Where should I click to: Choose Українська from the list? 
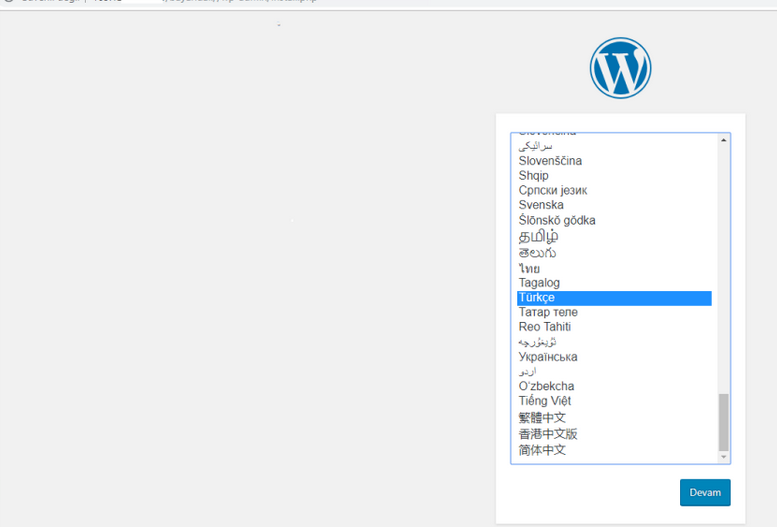coord(614,357)
